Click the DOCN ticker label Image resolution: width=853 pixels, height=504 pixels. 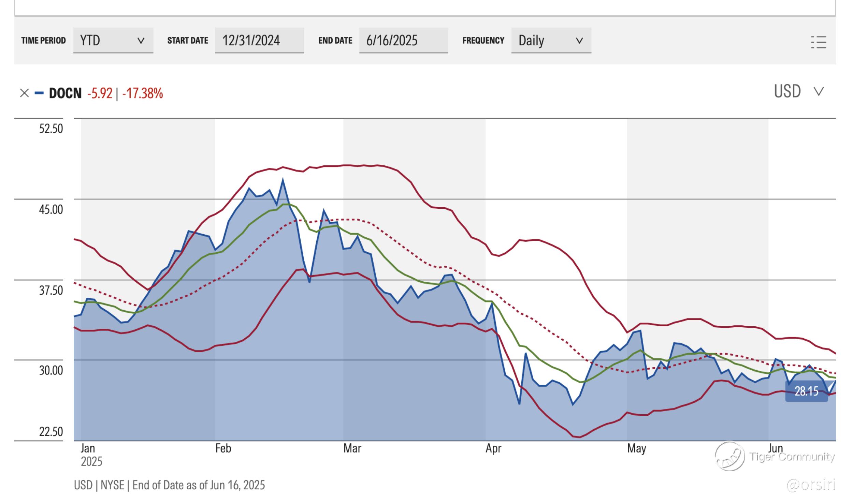coord(65,93)
